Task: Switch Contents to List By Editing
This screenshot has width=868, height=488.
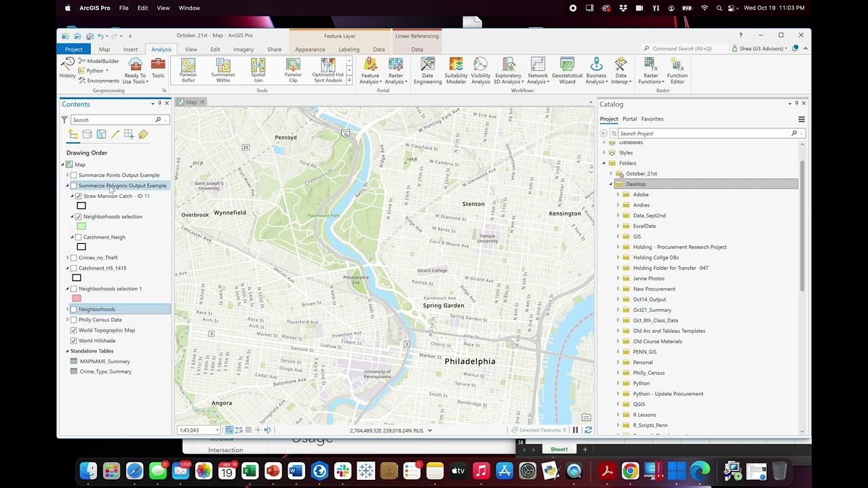Action: pyautogui.click(x=115, y=134)
